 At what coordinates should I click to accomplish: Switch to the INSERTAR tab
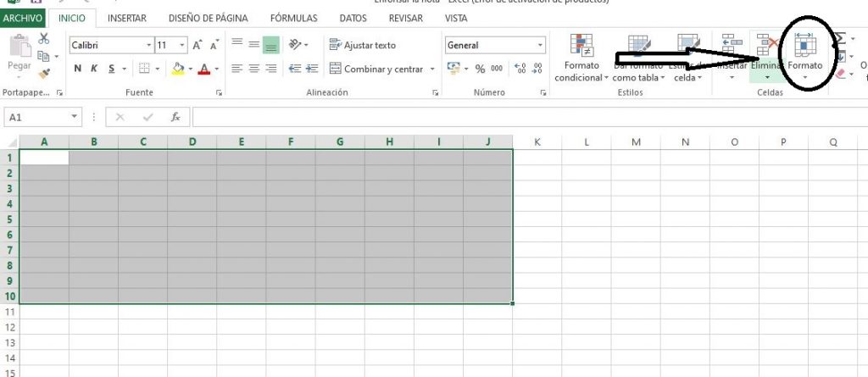(126, 18)
